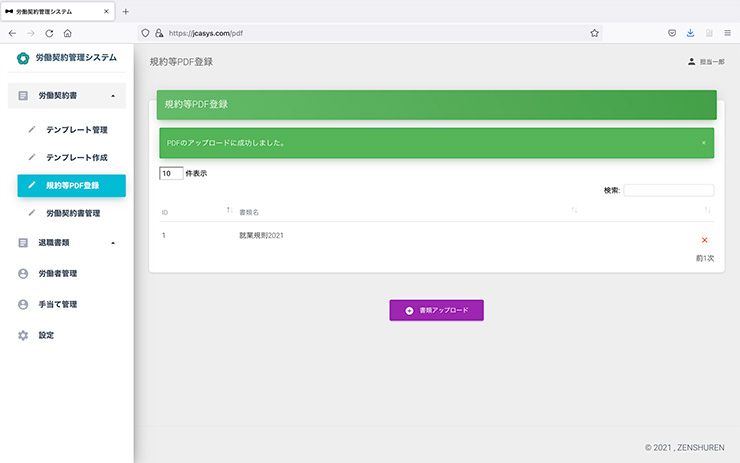Screen dimensions: 740x463
Task: Bookmark page with the star icon
Action: click(x=594, y=33)
